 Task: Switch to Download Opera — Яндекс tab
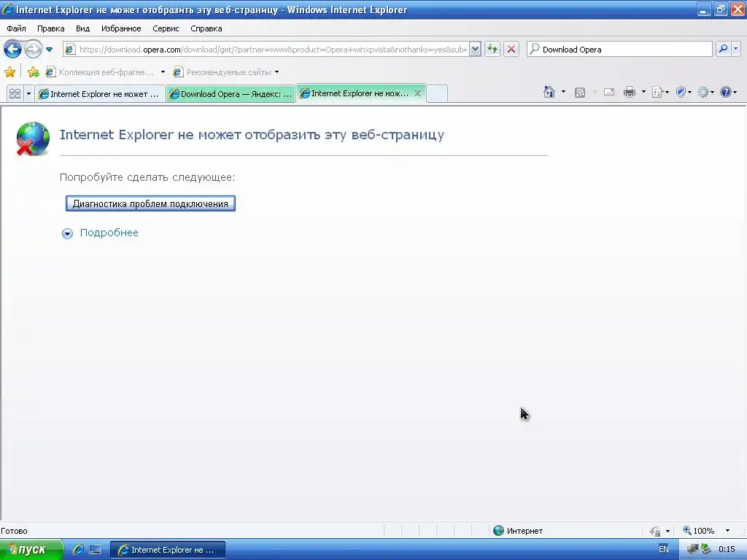click(x=231, y=94)
